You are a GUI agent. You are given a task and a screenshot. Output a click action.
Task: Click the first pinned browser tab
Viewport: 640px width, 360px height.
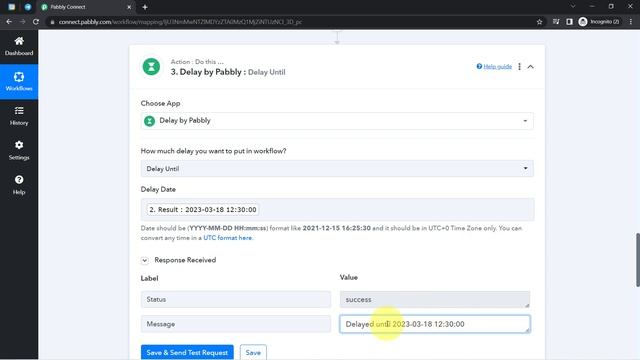11,7
